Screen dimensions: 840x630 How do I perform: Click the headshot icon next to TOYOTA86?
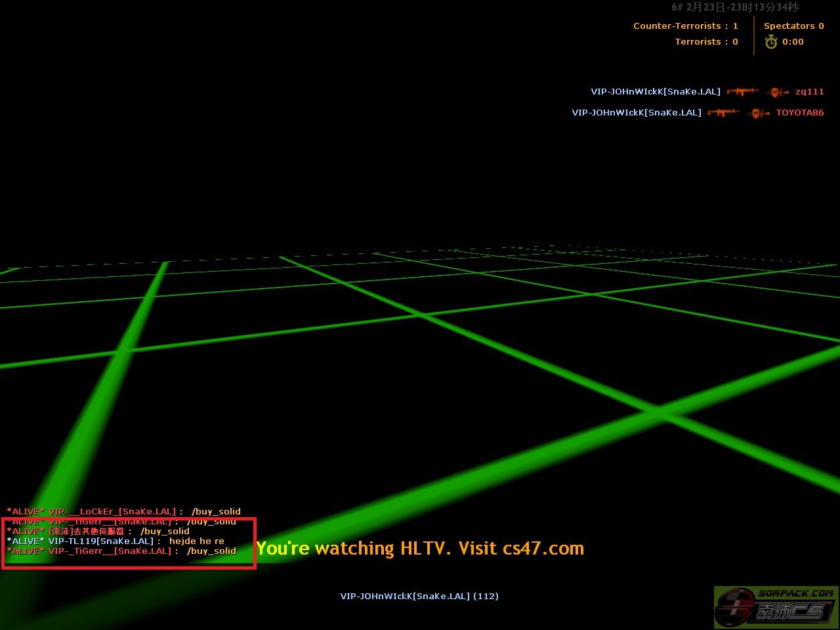pyautogui.click(x=758, y=113)
